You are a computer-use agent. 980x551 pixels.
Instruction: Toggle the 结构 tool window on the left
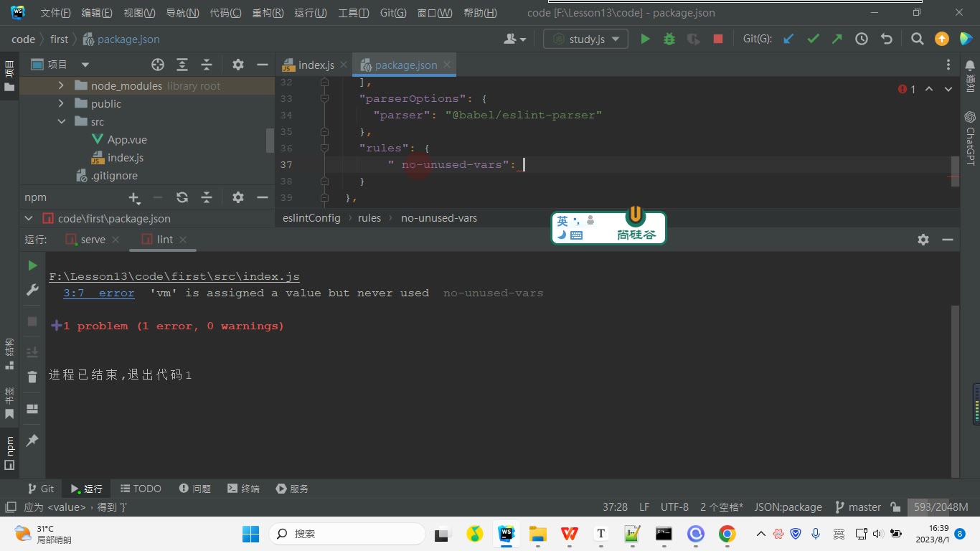coord(9,353)
